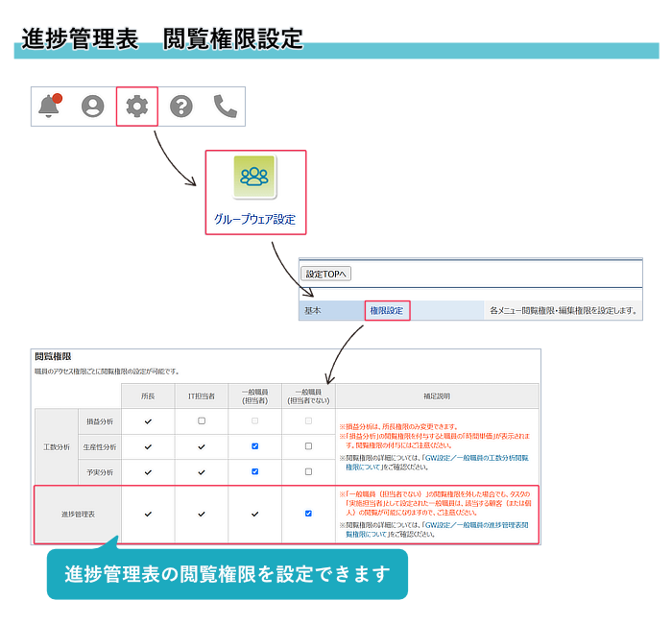Click the teal 進捗管理表の閲覧権限 callout banner

click(x=228, y=574)
